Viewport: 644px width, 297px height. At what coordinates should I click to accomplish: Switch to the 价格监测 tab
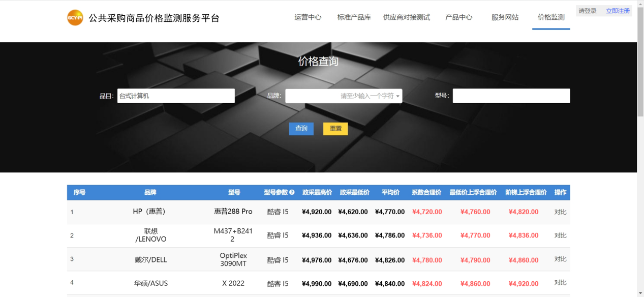(551, 17)
